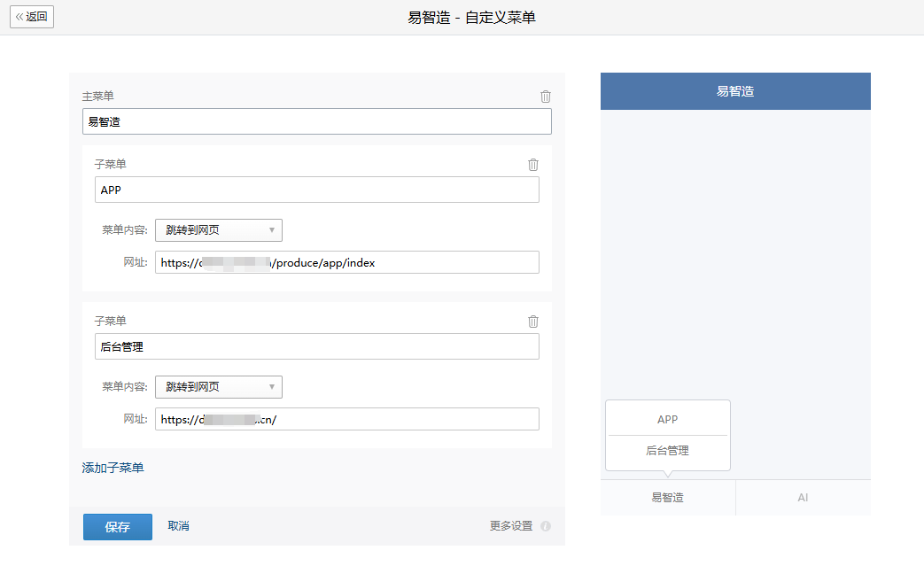
Task: Add a new submenu via 添加子菜单
Action: (113, 468)
